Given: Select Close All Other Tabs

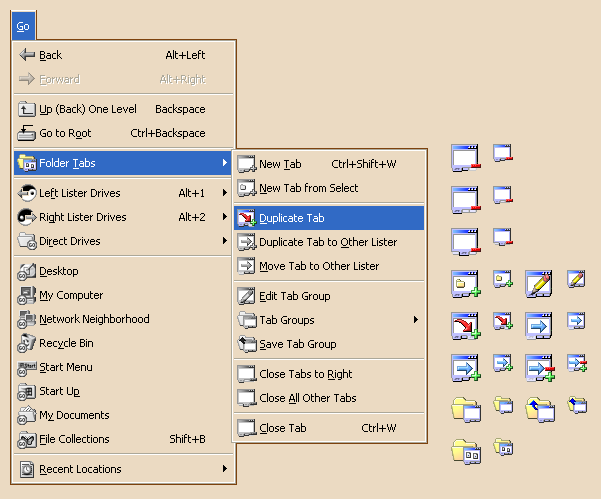Looking at the screenshot, I should click(x=329, y=398).
